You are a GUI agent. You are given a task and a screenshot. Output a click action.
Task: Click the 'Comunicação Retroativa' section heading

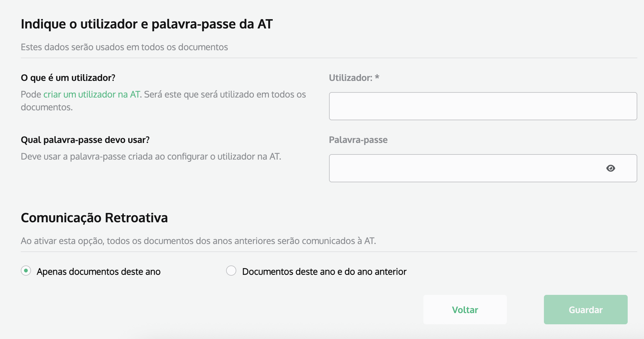click(x=94, y=218)
